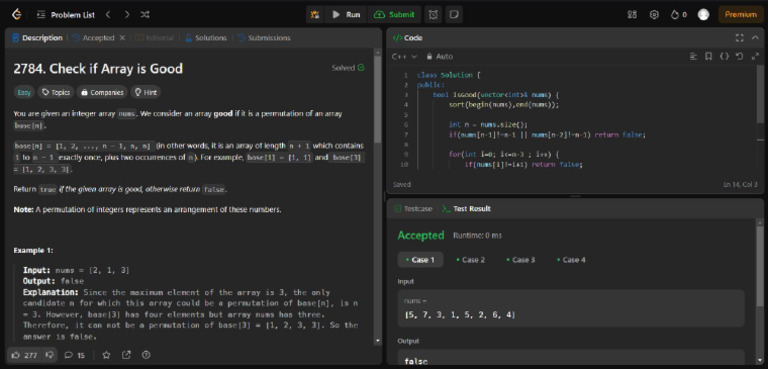Screen dimensions: 768x369
Task: Click the debug icon beside Run
Action: coord(314,15)
